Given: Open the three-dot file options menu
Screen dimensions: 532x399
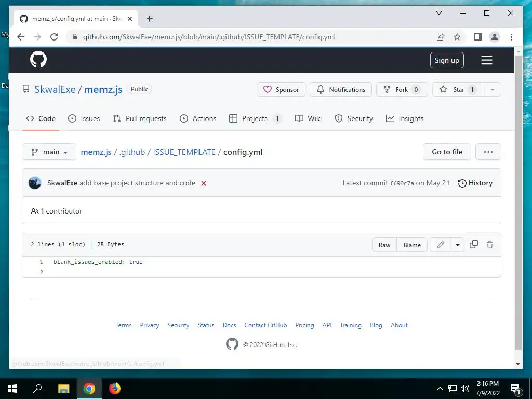Looking at the screenshot, I should (x=488, y=152).
